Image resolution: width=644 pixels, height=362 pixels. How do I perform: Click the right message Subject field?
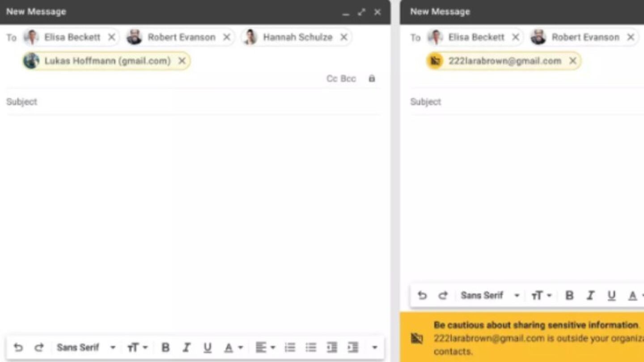527,102
